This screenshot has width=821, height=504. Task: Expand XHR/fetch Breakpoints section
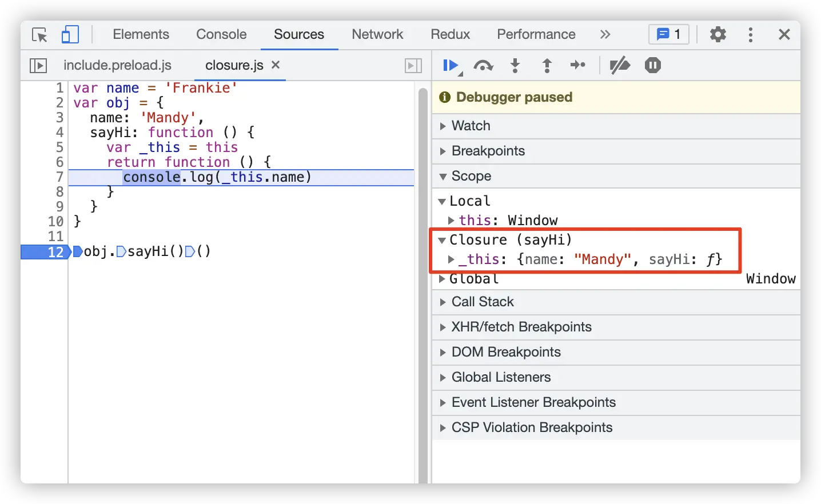point(616,327)
